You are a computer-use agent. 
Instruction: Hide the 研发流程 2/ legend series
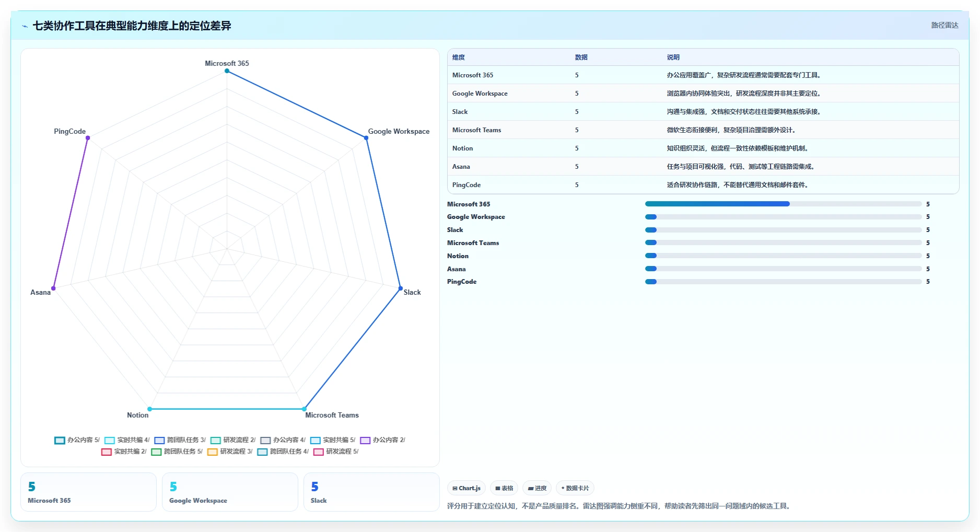tap(233, 440)
